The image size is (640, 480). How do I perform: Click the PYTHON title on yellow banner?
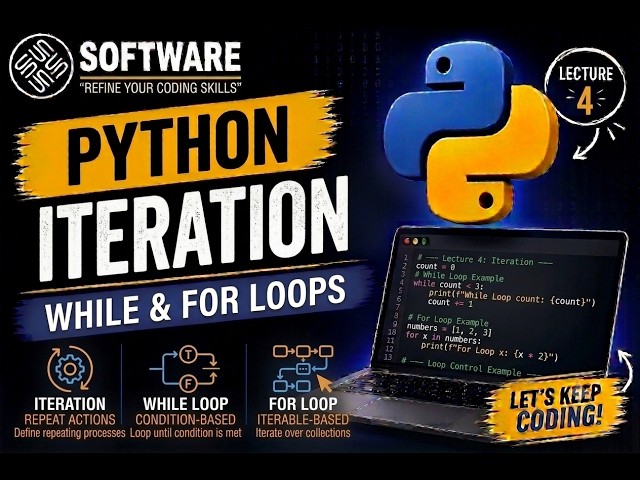point(178,145)
